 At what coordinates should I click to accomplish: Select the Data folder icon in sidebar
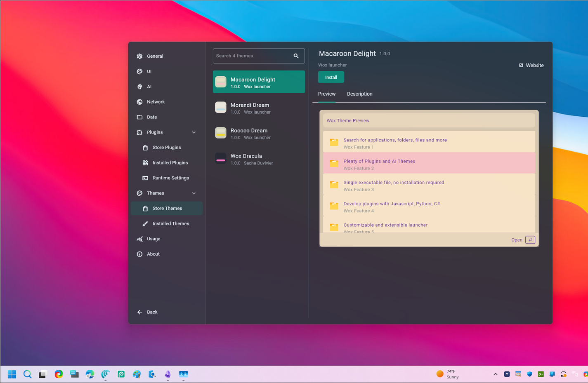pos(140,117)
